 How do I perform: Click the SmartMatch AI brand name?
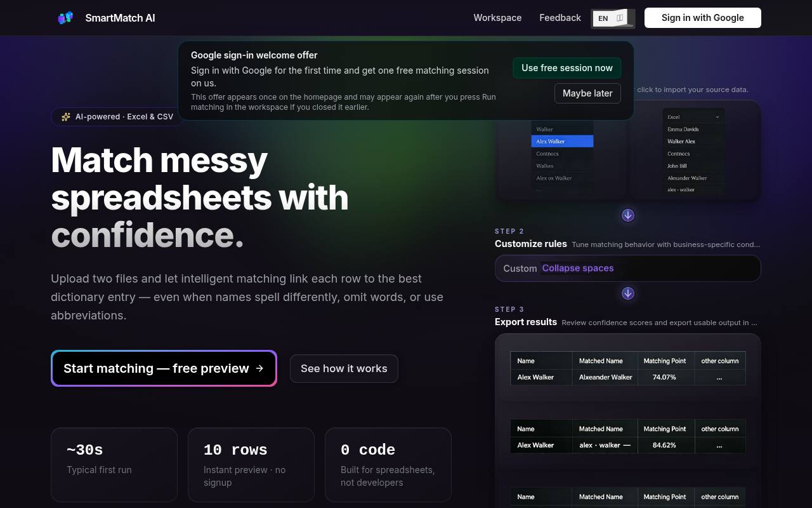tap(120, 18)
